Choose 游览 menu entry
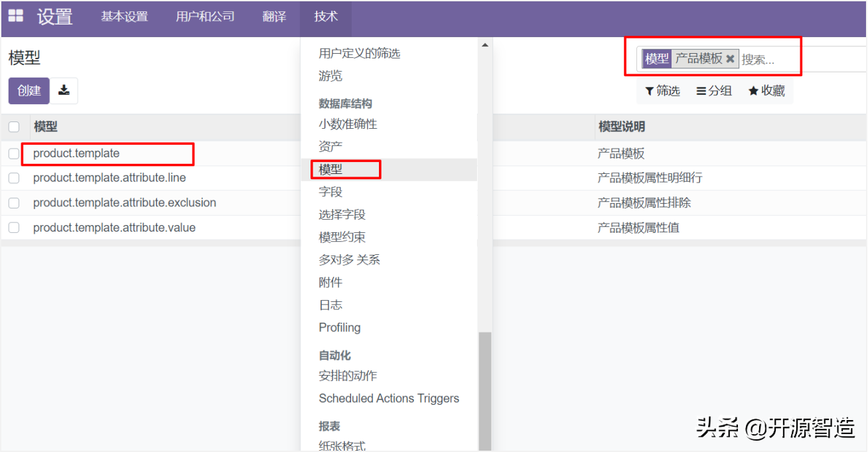The width and height of the screenshot is (868, 452). pos(330,76)
